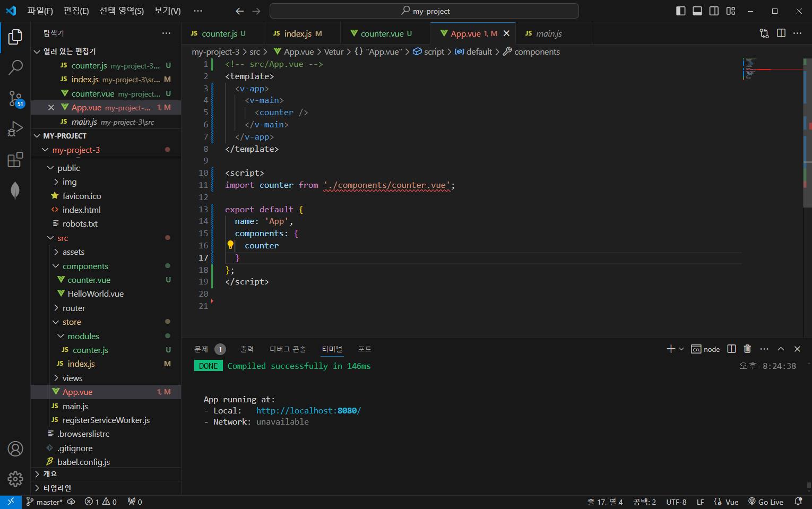Image resolution: width=812 pixels, height=509 pixels.
Task: Open the http://localhost:8080/ link
Action: pos(308,411)
